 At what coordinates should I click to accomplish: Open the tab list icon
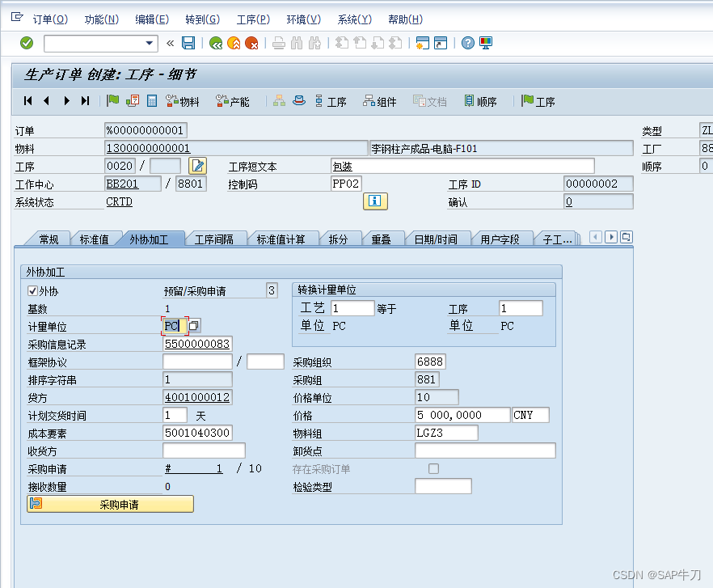click(x=627, y=237)
